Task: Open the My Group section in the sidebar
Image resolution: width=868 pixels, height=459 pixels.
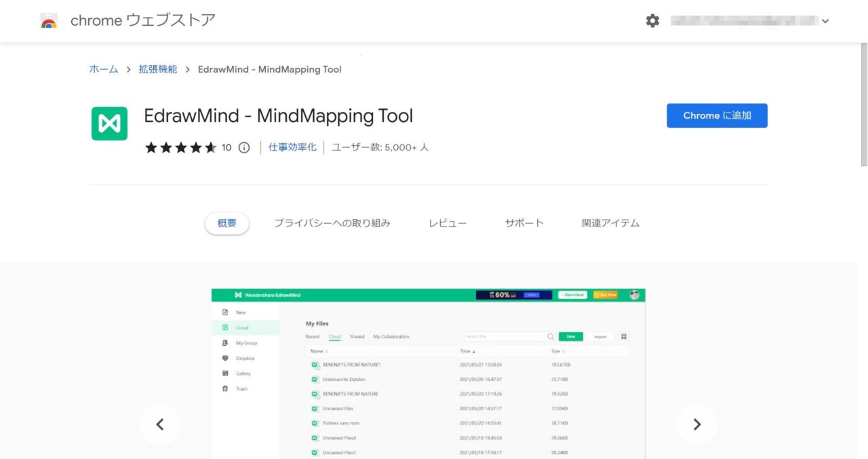Action: 224,342
